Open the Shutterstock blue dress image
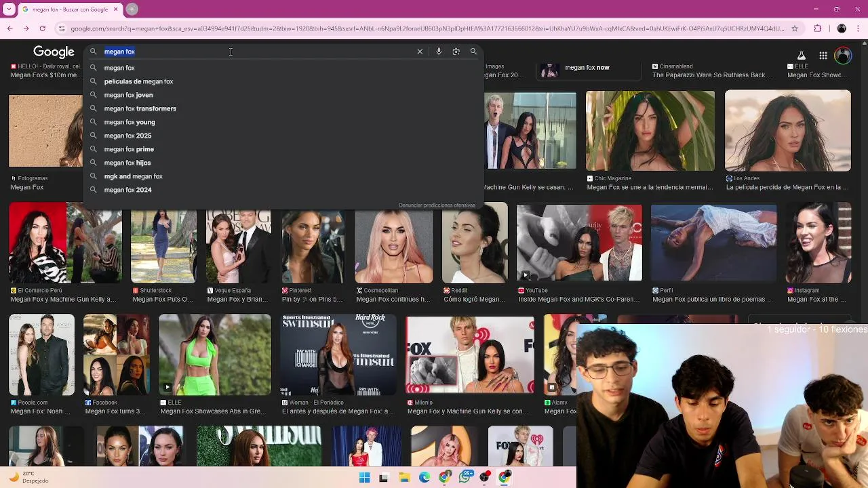868x488 pixels. [163, 246]
